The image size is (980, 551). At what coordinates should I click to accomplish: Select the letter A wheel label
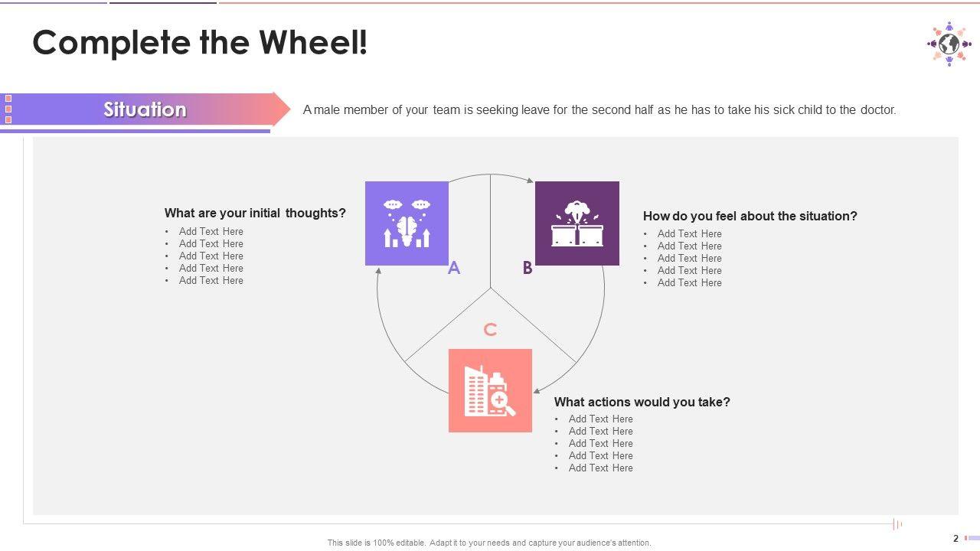tap(454, 268)
